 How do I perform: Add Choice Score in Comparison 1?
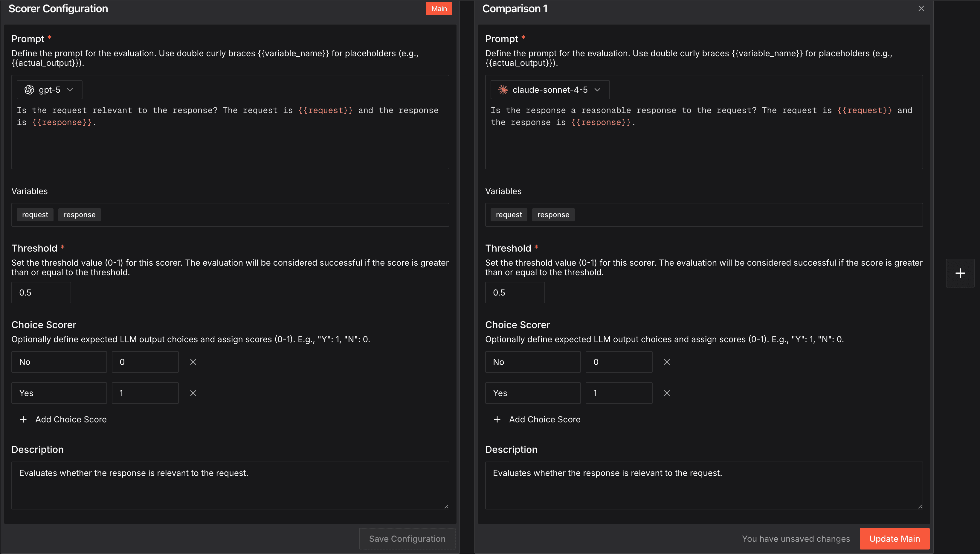pos(537,419)
